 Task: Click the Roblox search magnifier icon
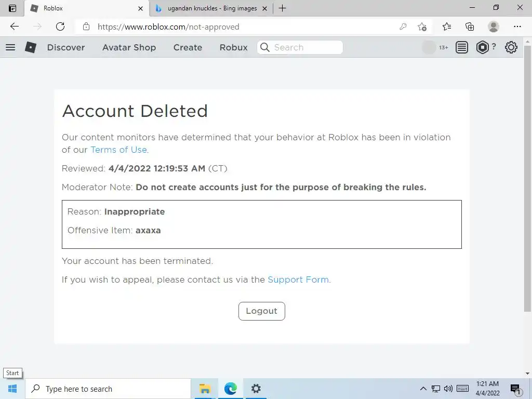(265, 47)
